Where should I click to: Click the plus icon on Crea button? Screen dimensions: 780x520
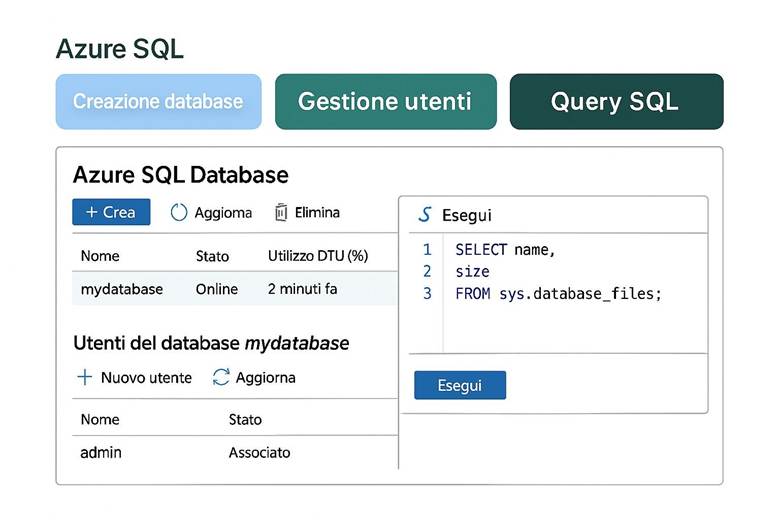click(x=91, y=212)
